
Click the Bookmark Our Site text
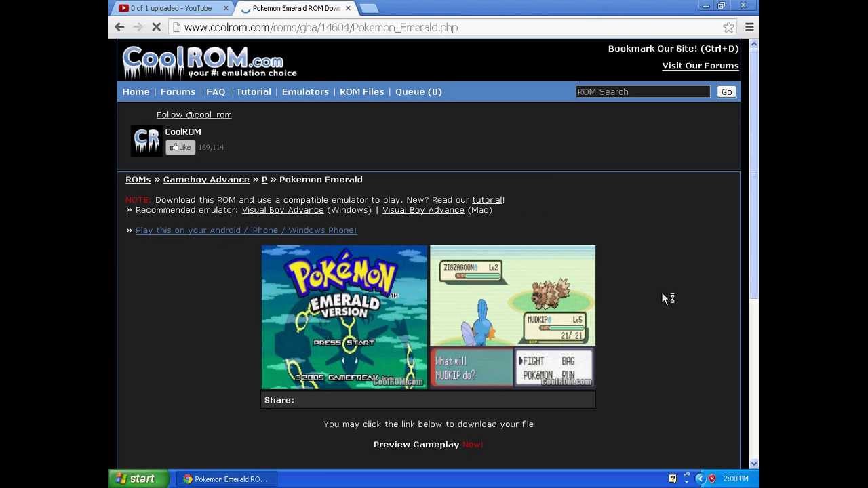pyautogui.click(x=673, y=49)
